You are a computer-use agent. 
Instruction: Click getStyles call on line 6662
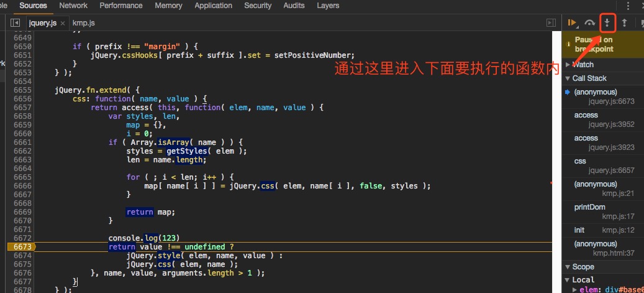pyautogui.click(x=186, y=151)
